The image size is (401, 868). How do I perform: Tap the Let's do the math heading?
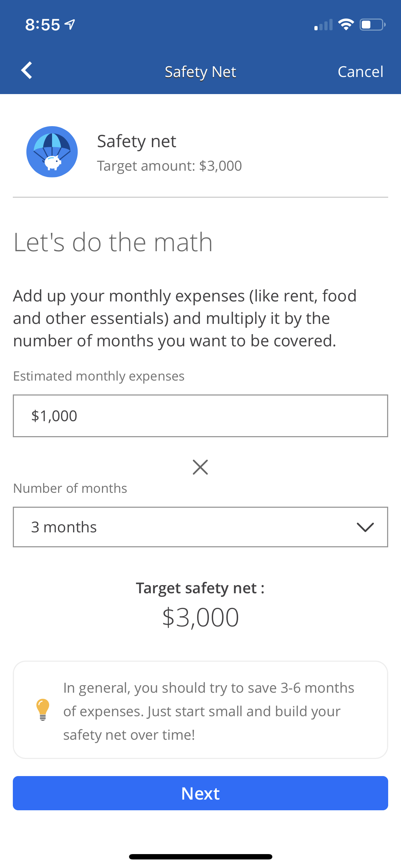[113, 242]
